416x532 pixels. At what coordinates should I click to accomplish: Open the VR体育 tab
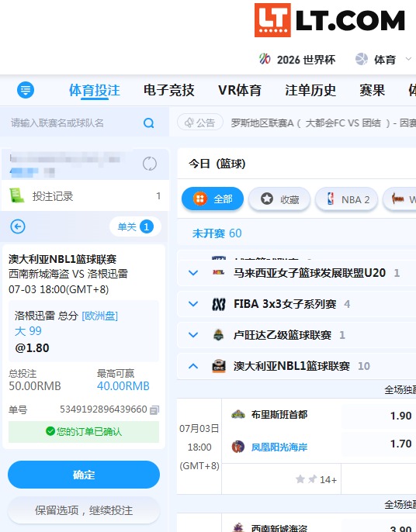pos(240,90)
